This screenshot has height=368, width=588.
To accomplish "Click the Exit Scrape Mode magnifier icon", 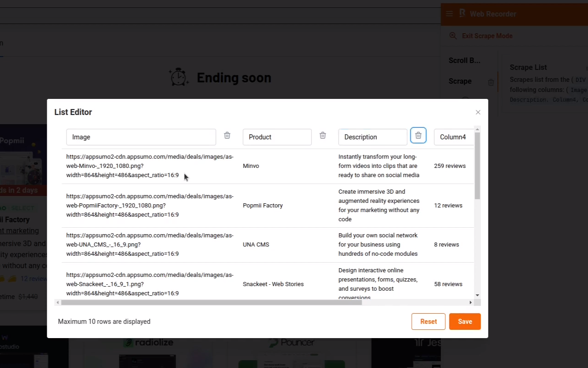I will (x=453, y=36).
